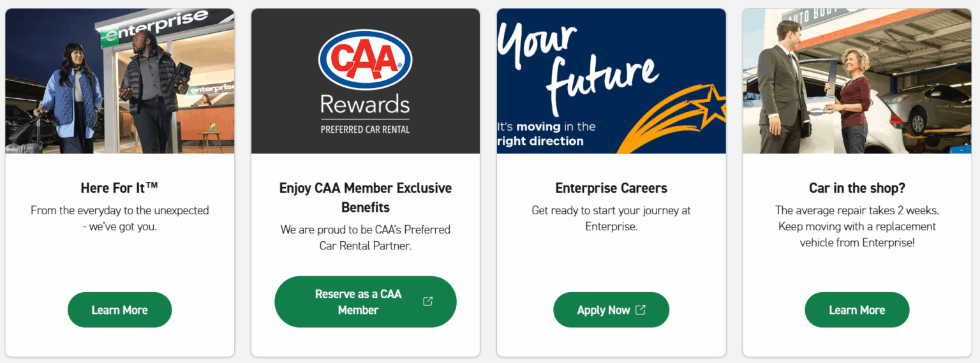Click the external-link icon on Reserve as CAA Member
The height and width of the screenshot is (363, 980).
tap(428, 301)
